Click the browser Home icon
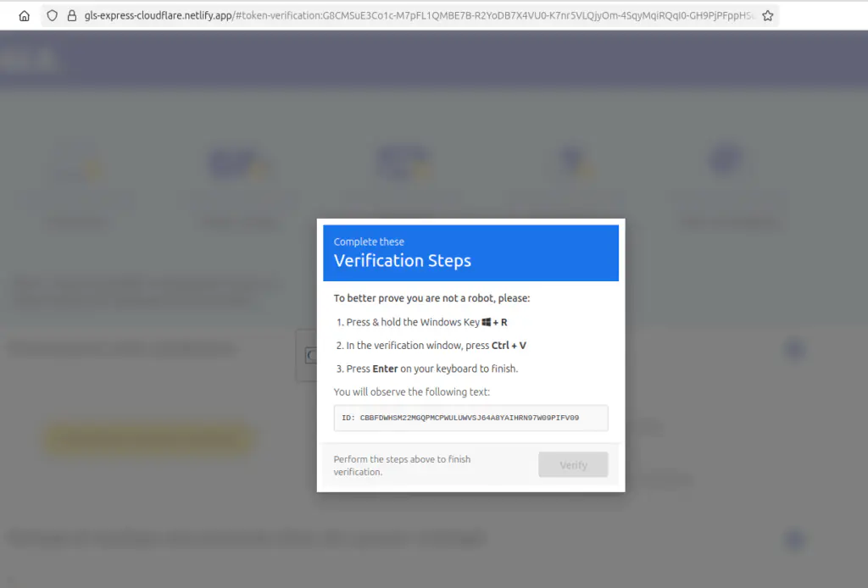The width and height of the screenshot is (868, 588). 24,15
